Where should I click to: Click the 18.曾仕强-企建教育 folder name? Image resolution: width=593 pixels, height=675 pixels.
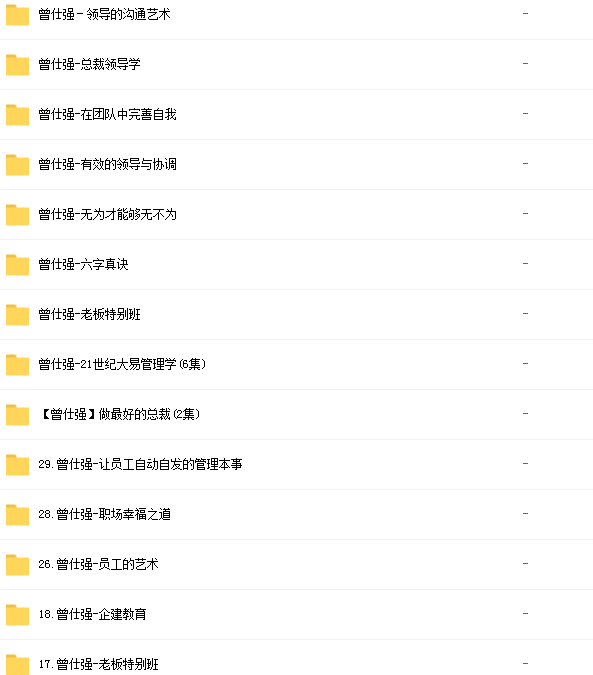(x=93, y=614)
